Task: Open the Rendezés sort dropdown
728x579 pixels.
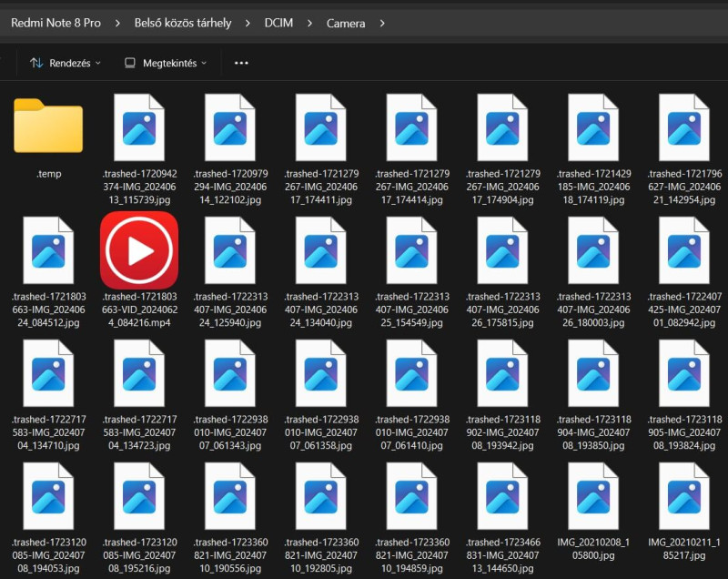Action: [65, 63]
